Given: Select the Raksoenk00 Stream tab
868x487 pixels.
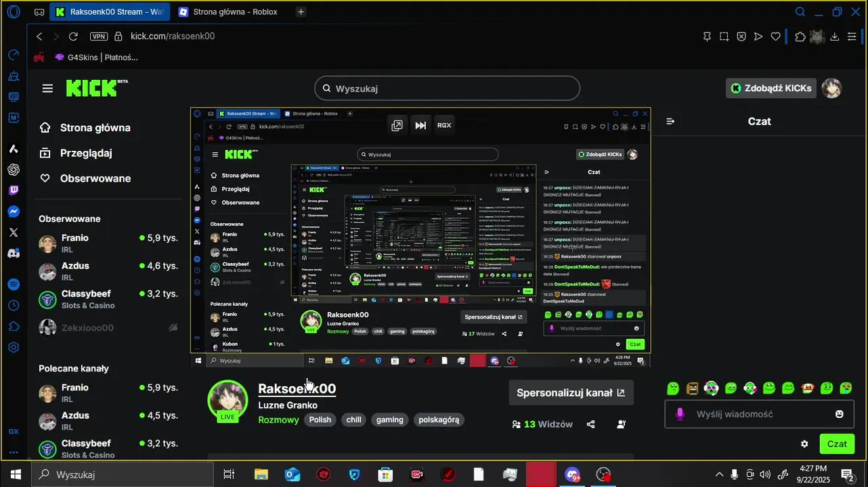Looking at the screenshot, I should coord(110,11).
